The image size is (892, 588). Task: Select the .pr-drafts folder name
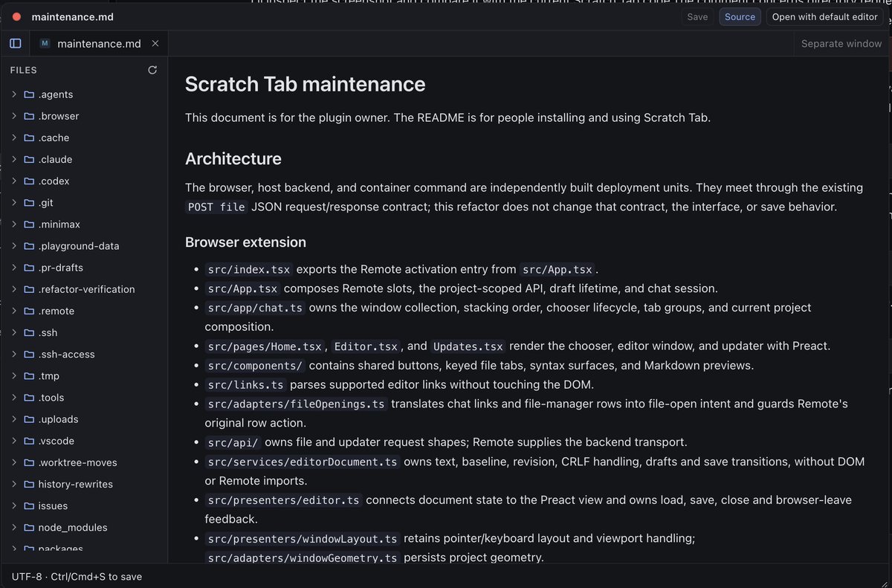(61, 268)
